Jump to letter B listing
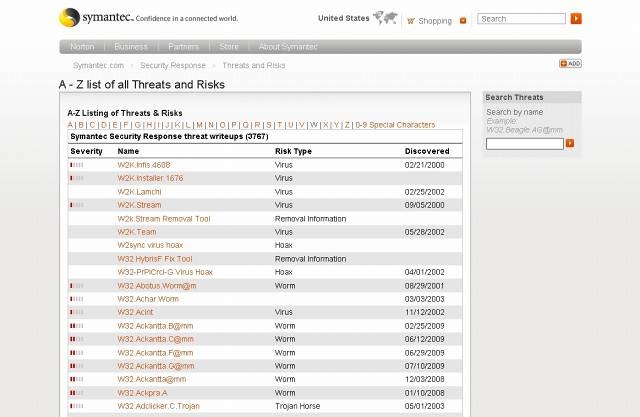 81,125
